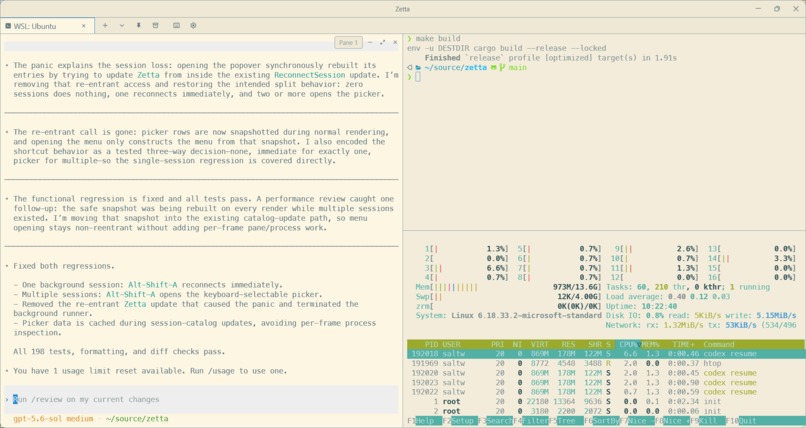Viewport: 806px width, 428px height.
Task: Click the htop Swp usage meter bar
Action: (508, 297)
